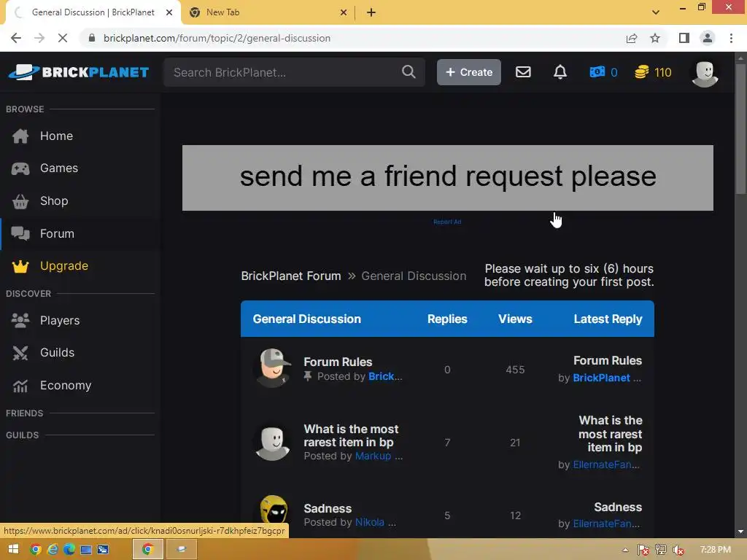Browse Players in Discover section
Viewport: 747px width, 560px height.
tap(60, 321)
